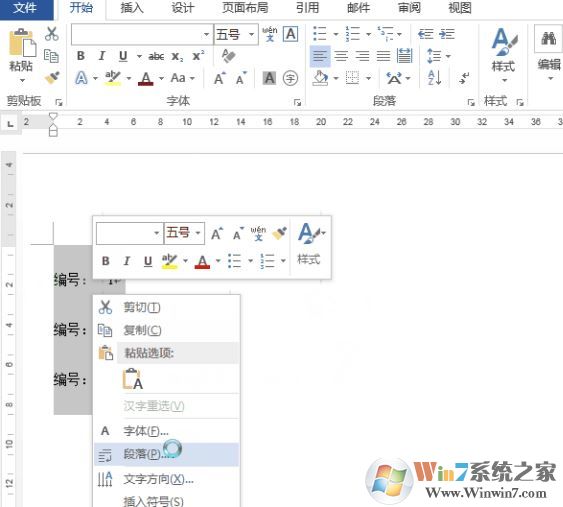The width and height of the screenshot is (563, 507).
Task: Select the Format Painter brush in ribbon
Action: coord(52,78)
